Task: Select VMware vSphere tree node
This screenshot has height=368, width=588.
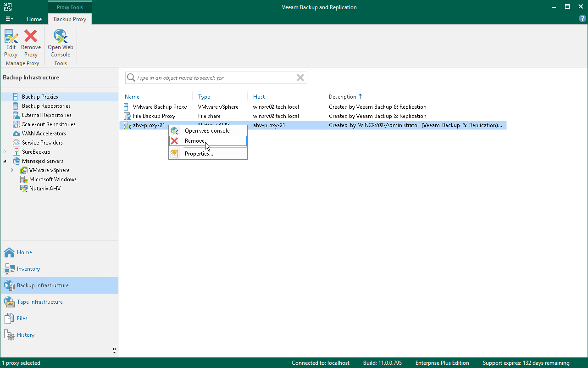Action: pyautogui.click(x=49, y=170)
